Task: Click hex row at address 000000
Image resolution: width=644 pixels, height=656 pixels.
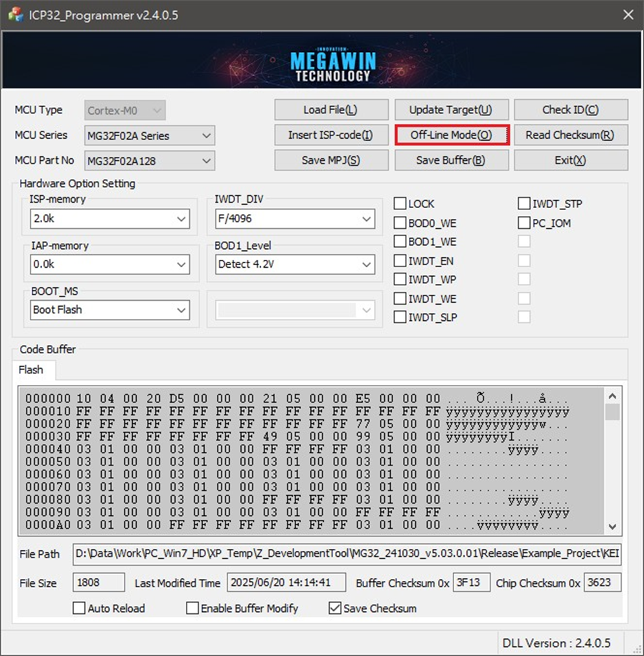Action: click(297, 399)
